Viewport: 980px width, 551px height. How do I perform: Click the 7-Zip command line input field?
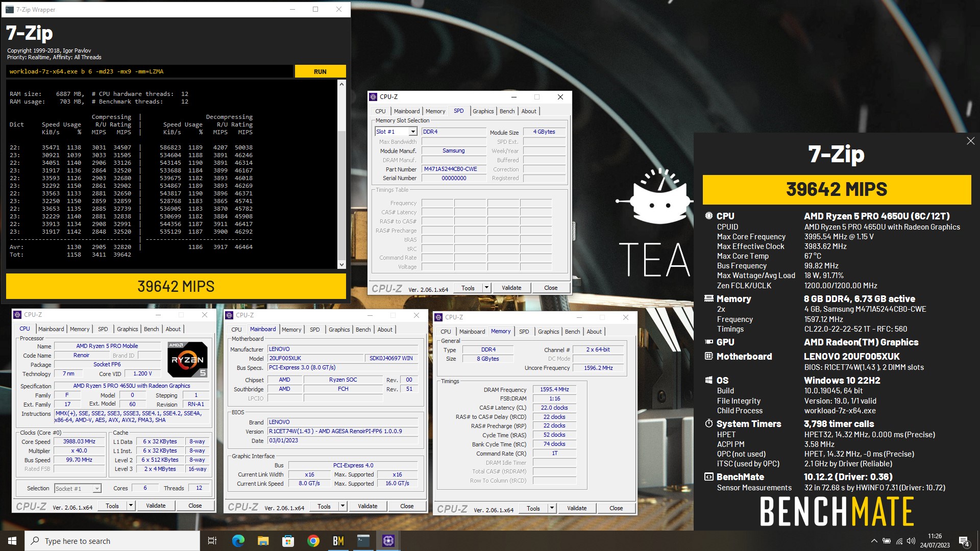tap(150, 71)
